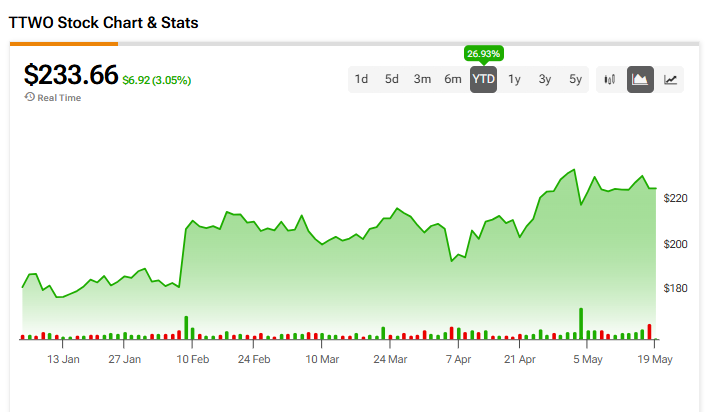Select the YTD time range
The width and height of the screenshot is (707, 412).
point(483,79)
